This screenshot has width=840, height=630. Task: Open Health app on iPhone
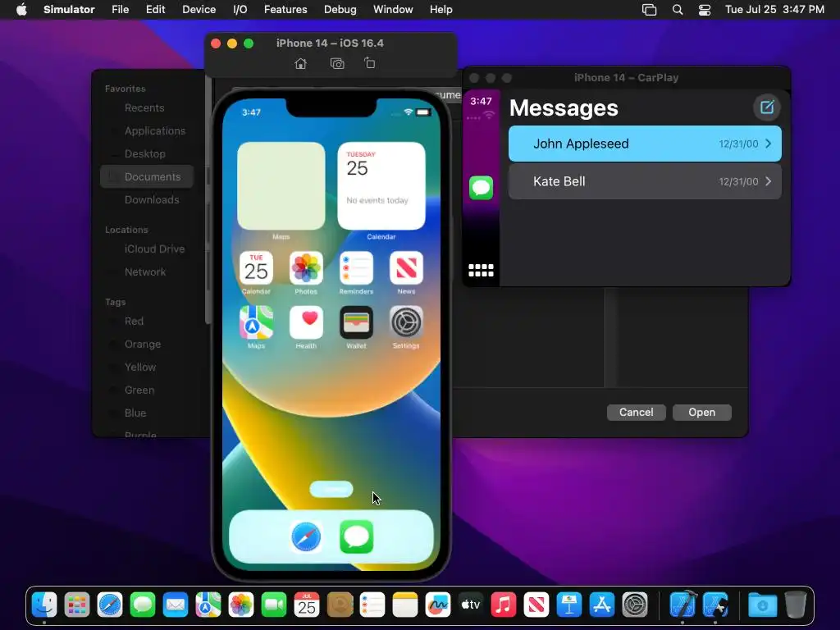[x=306, y=322]
